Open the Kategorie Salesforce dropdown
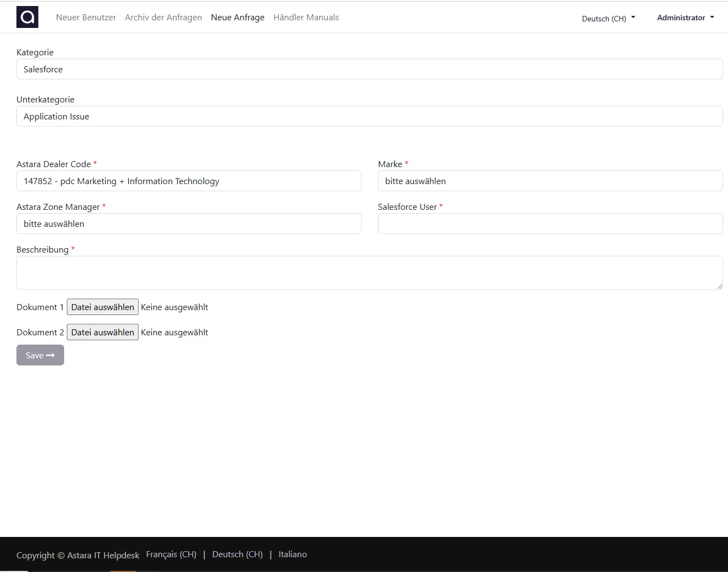This screenshot has width=728, height=572. pyautogui.click(x=369, y=70)
